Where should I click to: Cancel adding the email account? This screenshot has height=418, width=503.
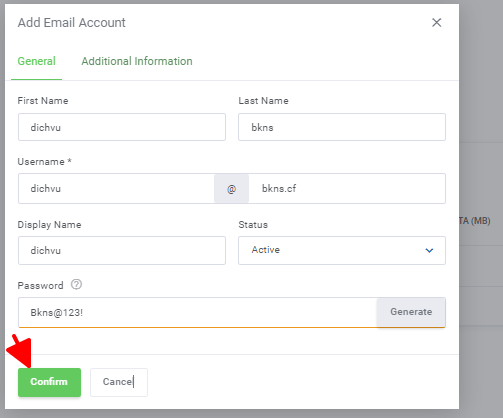119,382
